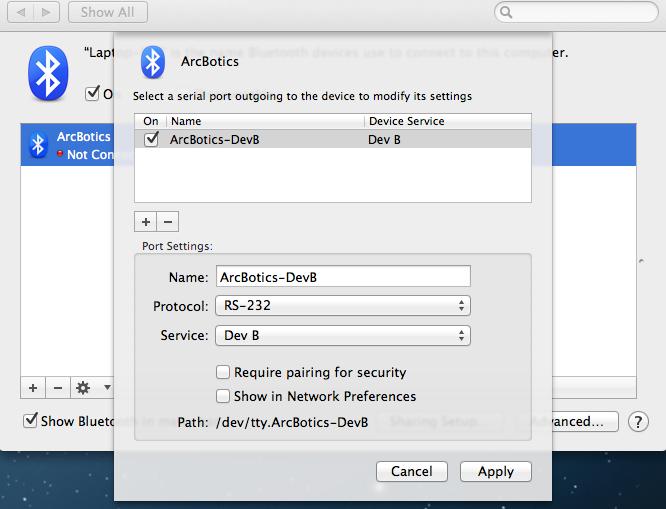Click the search field in the toolbar
Image resolution: width=666 pixels, height=509 pixels.
[576, 12]
